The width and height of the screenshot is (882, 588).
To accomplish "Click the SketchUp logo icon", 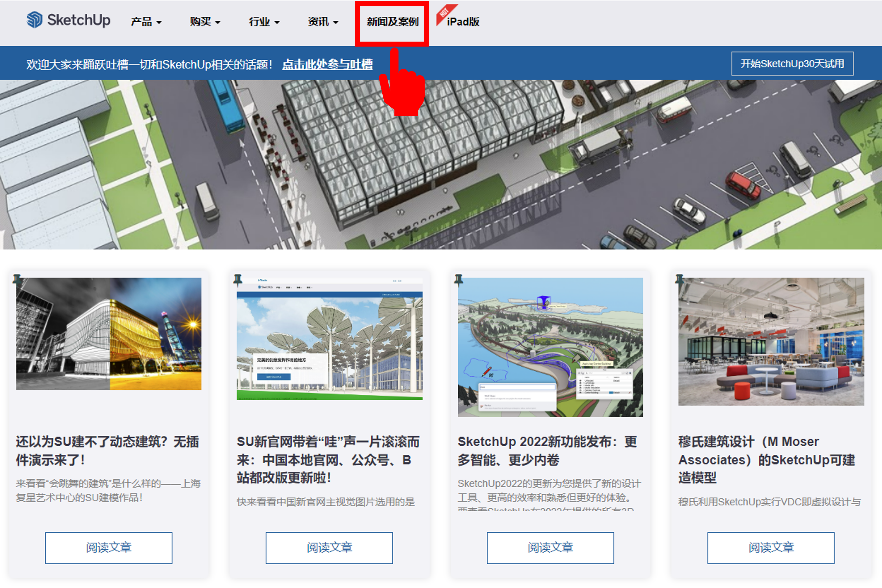I will pyautogui.click(x=34, y=19).
